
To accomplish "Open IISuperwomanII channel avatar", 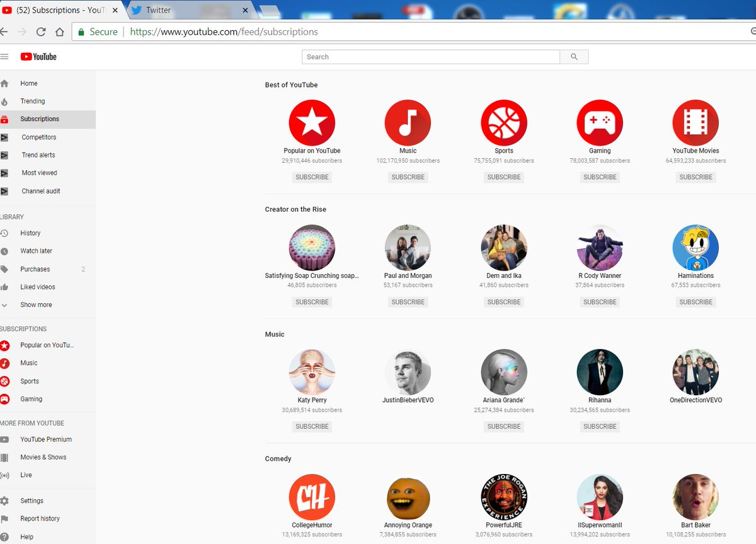I will [600, 497].
